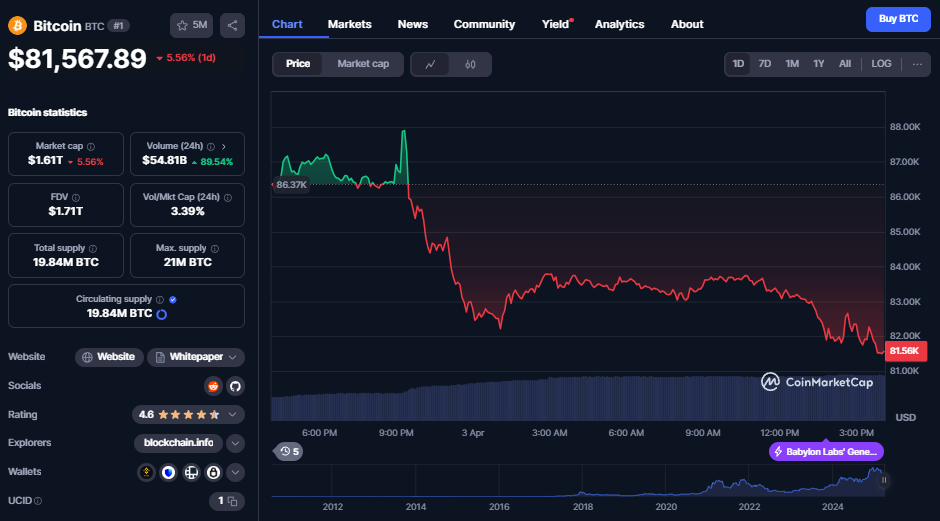Image resolution: width=940 pixels, height=521 pixels.
Task: Open the Reddit social icon
Action: (x=213, y=386)
